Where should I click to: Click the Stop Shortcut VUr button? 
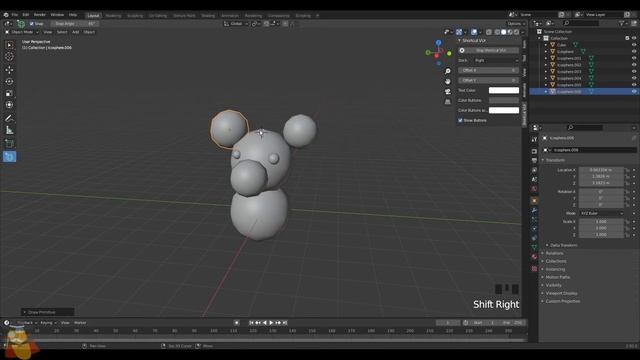[x=489, y=50]
